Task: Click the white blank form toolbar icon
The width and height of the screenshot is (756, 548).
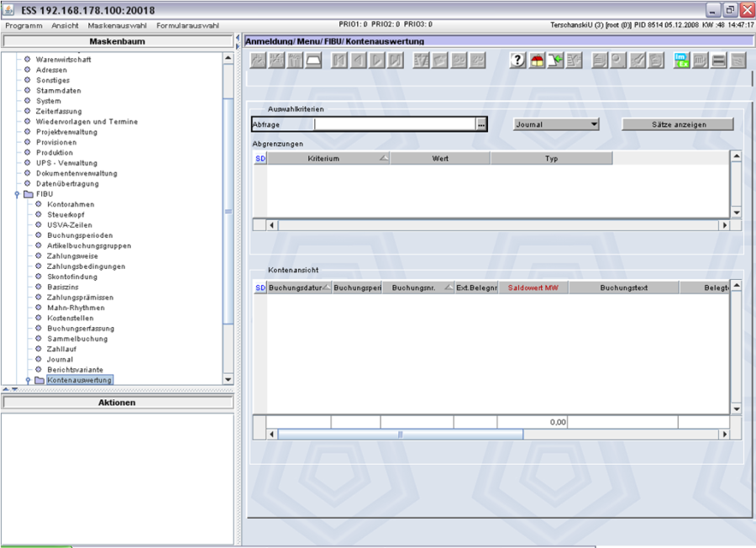Action: [314, 61]
